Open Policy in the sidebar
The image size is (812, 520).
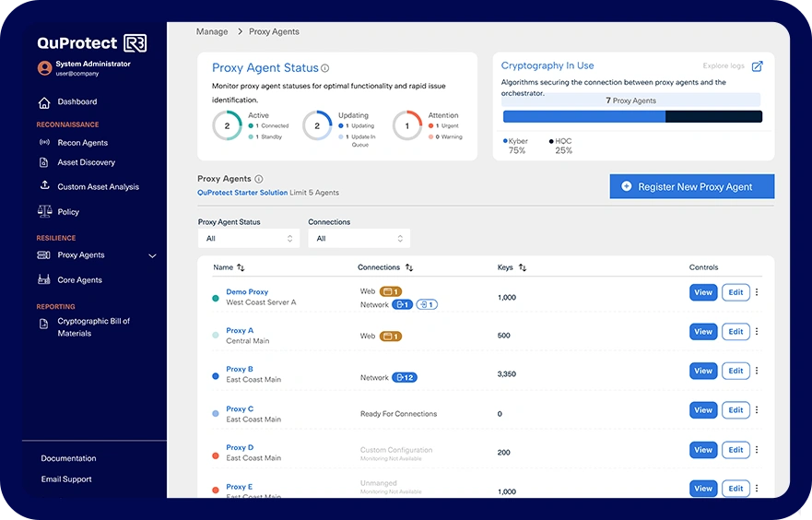coord(68,212)
